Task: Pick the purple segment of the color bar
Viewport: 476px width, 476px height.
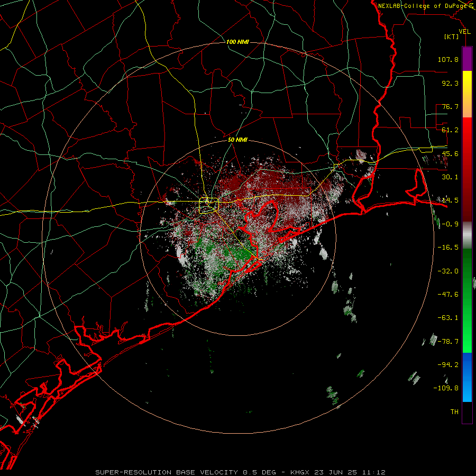Action: click(467, 59)
